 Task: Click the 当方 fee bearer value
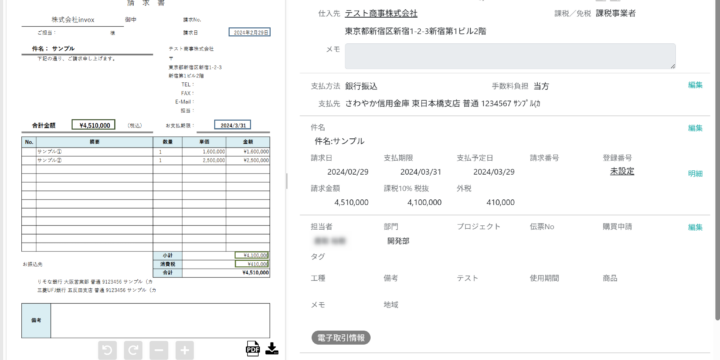tap(541, 86)
